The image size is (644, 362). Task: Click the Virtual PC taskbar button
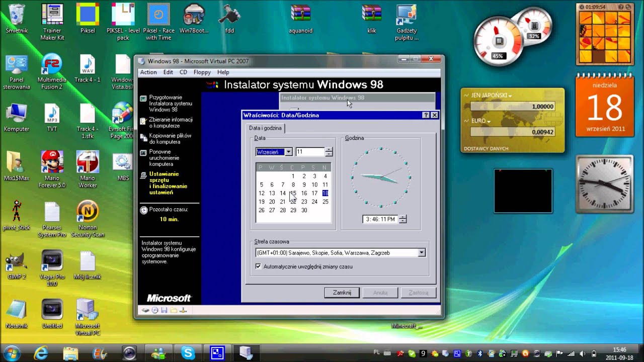(x=246, y=353)
